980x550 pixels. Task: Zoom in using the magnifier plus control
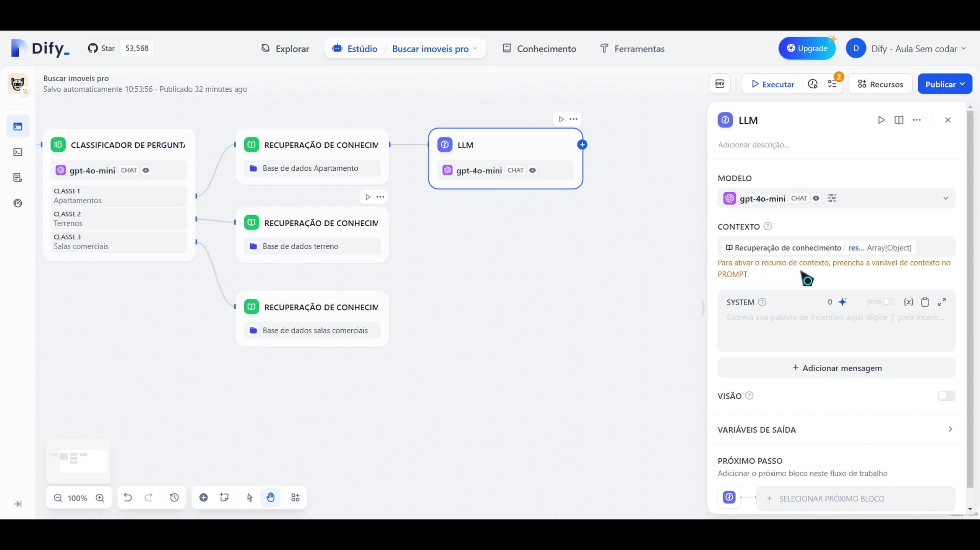[100, 498]
